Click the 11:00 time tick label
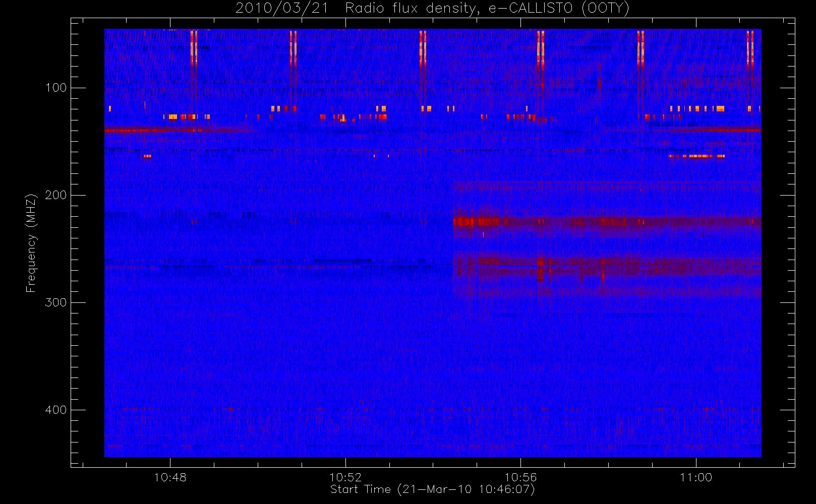This screenshot has height=504, width=816. 696,477
